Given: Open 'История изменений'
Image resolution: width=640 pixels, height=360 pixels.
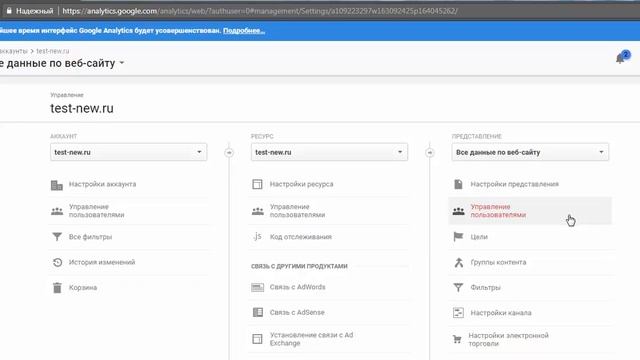Looking at the screenshot, I should (x=102, y=262).
